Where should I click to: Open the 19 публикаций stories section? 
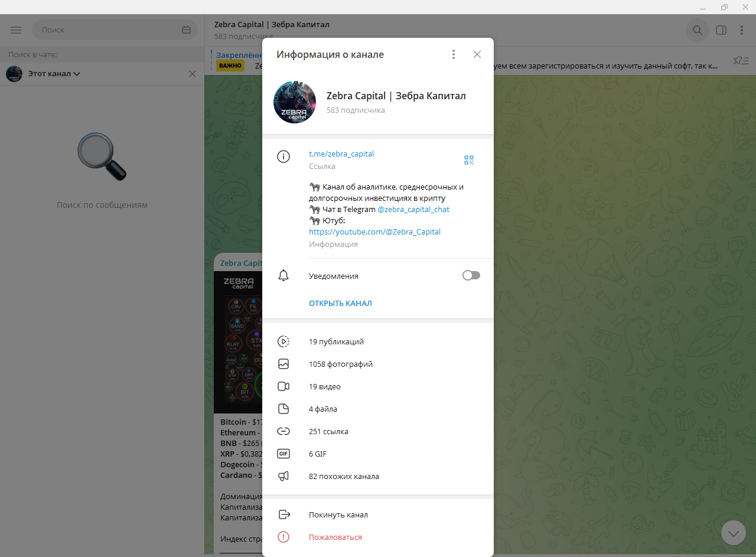click(x=378, y=341)
